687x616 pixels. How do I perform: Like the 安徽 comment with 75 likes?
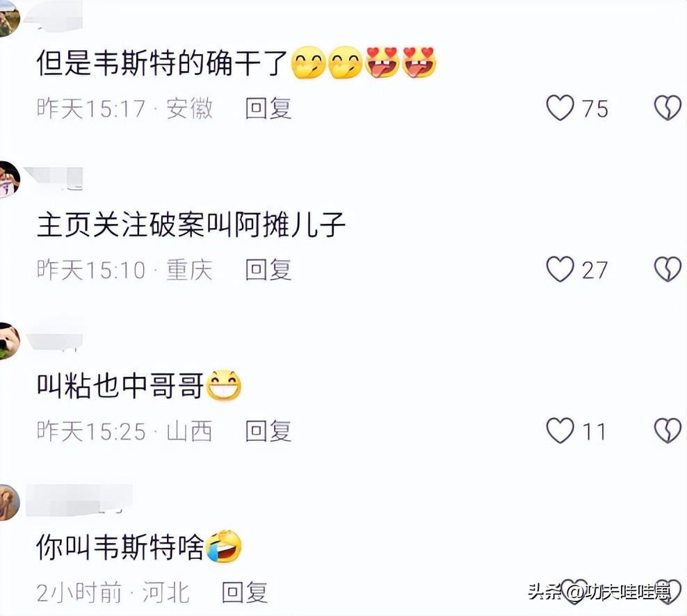(x=560, y=108)
